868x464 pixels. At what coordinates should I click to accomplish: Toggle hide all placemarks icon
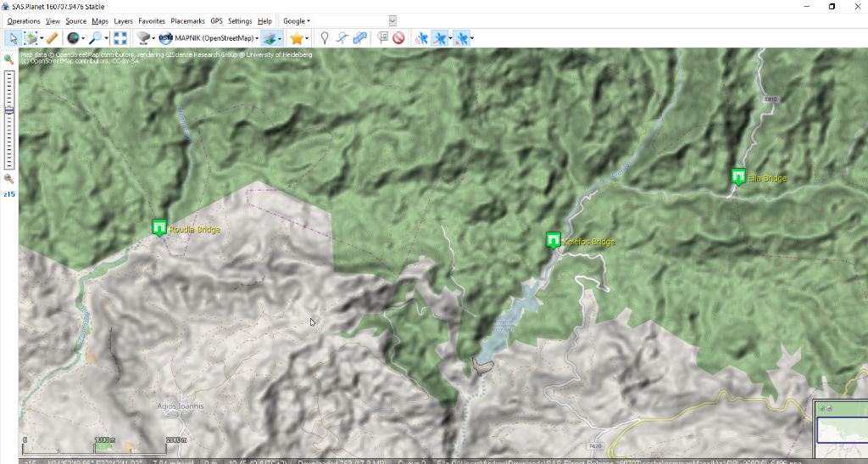click(398, 38)
